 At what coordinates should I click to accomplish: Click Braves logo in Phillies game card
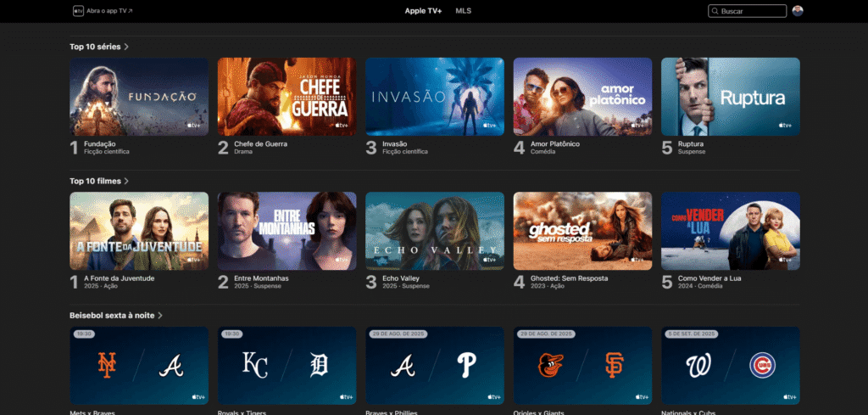click(x=403, y=366)
